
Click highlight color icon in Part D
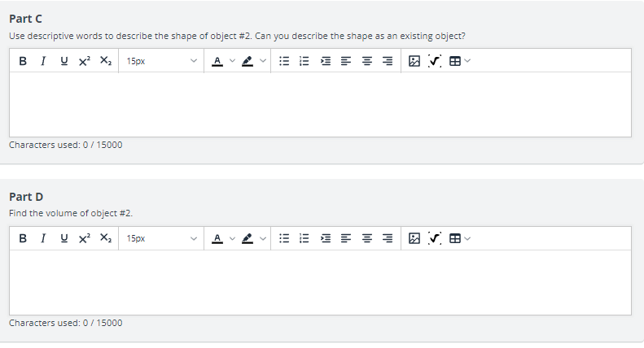click(248, 238)
